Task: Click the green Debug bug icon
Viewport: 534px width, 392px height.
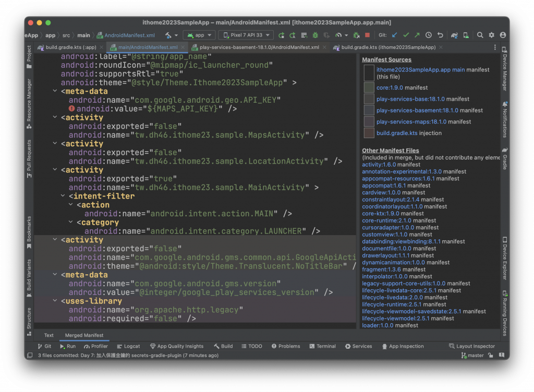Action: (315, 35)
